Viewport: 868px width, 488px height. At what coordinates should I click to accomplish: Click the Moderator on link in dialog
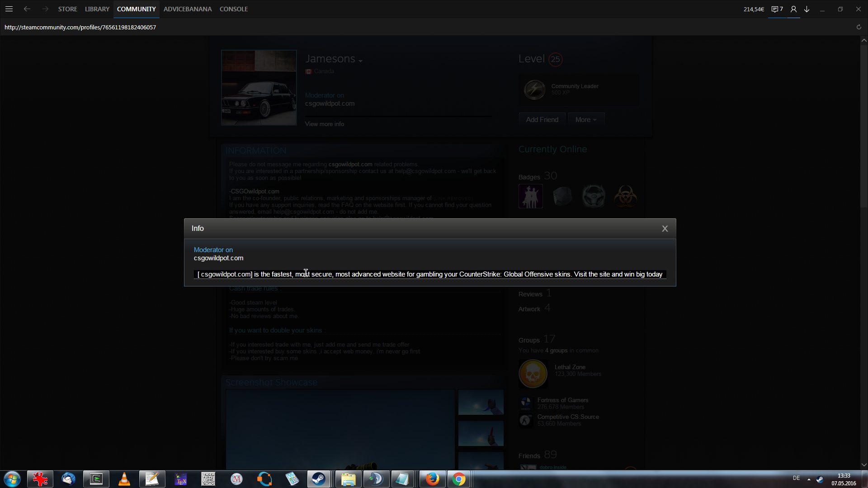tap(213, 250)
